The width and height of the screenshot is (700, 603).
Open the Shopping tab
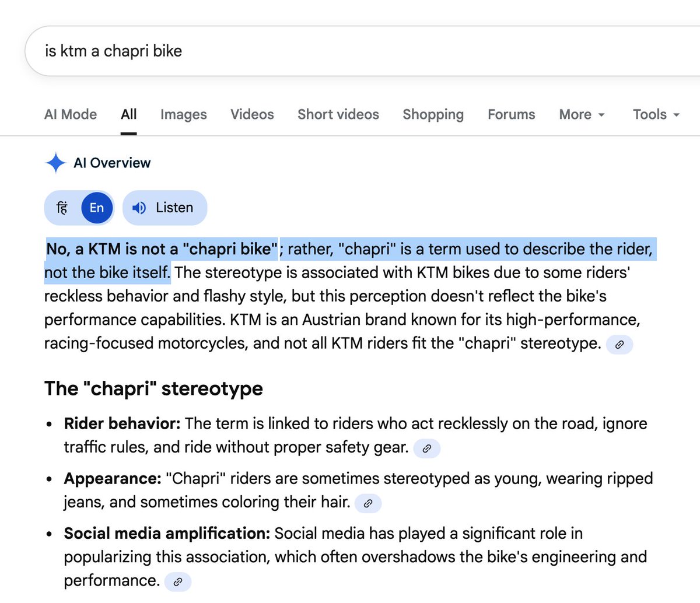click(x=433, y=114)
